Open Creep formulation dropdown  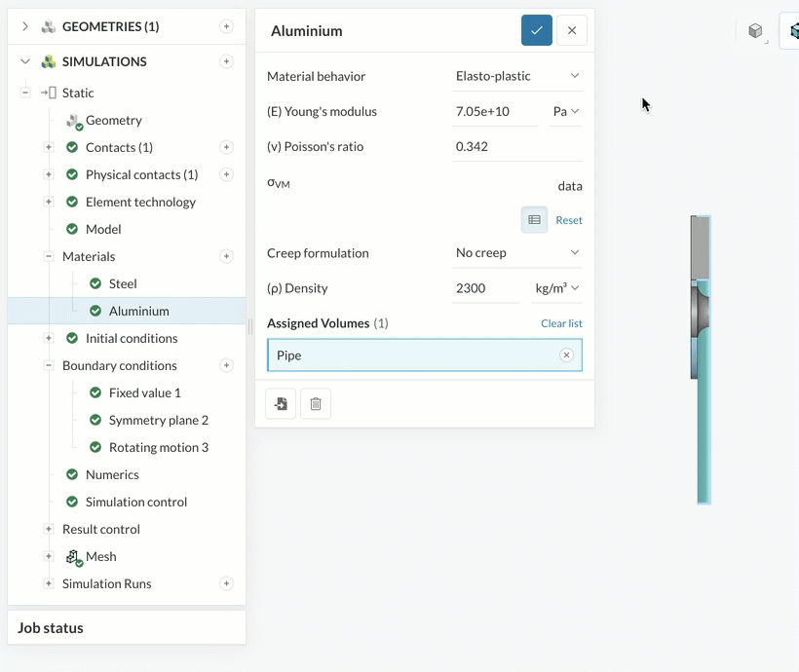(x=516, y=252)
